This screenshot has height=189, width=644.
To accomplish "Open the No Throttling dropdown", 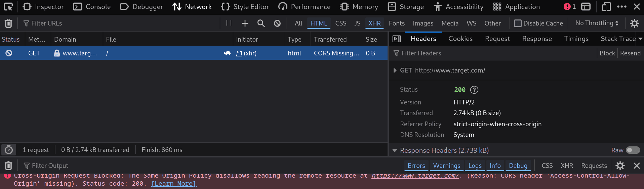I will click(x=597, y=23).
